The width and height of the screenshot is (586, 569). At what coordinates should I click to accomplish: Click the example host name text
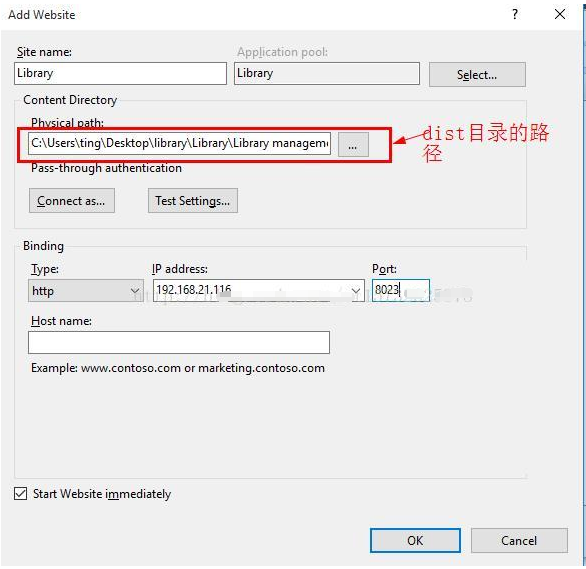[x=178, y=368]
